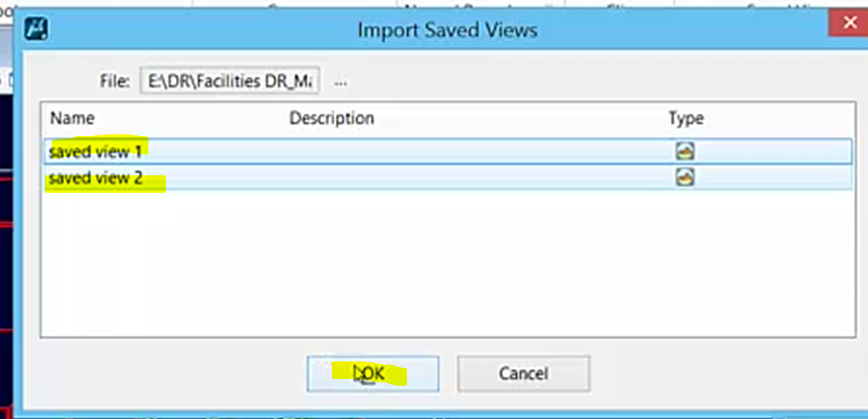The height and width of the screenshot is (419, 868).
Task: Click empty area below saved view 2
Action: (x=448, y=263)
